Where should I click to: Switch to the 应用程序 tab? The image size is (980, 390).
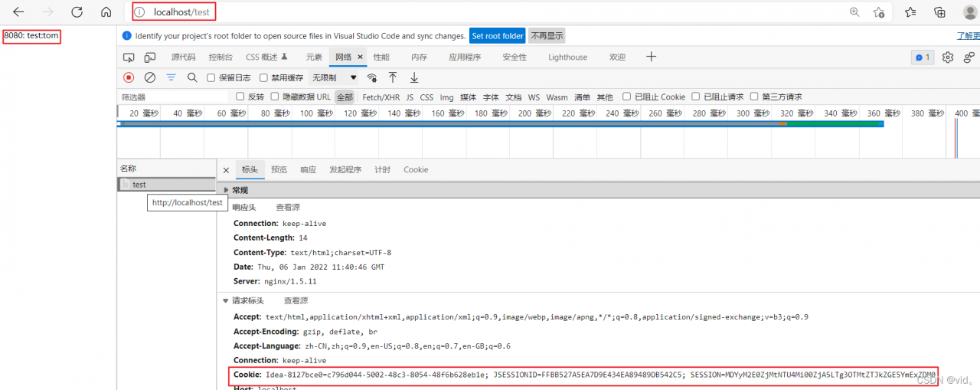[465, 57]
